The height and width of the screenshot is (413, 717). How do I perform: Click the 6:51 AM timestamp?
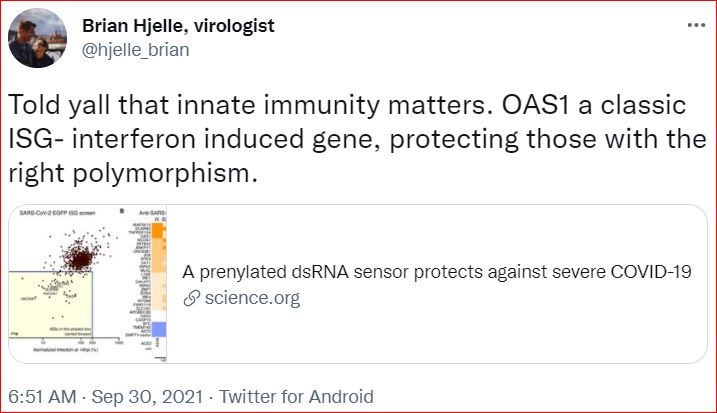(42, 397)
